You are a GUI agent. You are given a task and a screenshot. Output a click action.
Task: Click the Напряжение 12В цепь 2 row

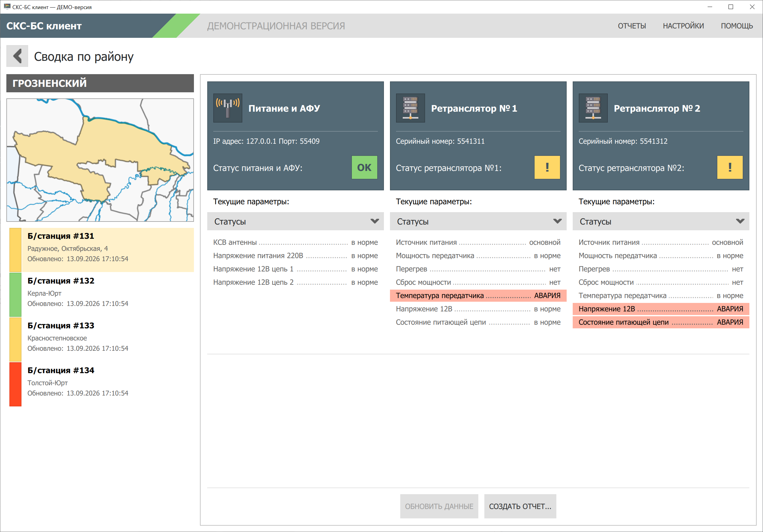click(296, 282)
